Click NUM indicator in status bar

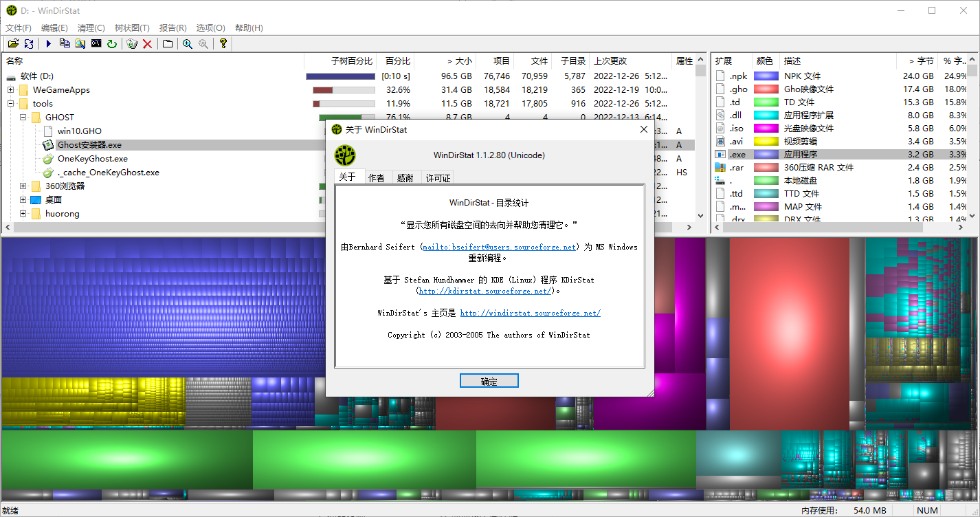[x=927, y=510]
